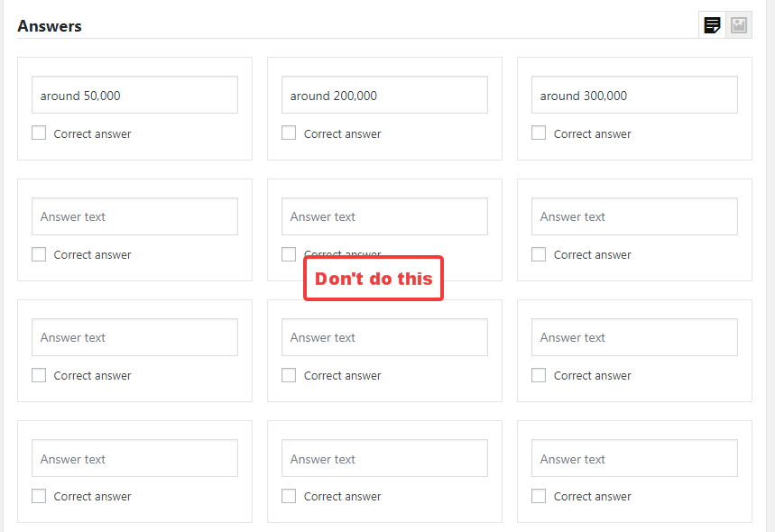775x532 pixels.
Task: Select the text answers icon
Action: [711, 24]
